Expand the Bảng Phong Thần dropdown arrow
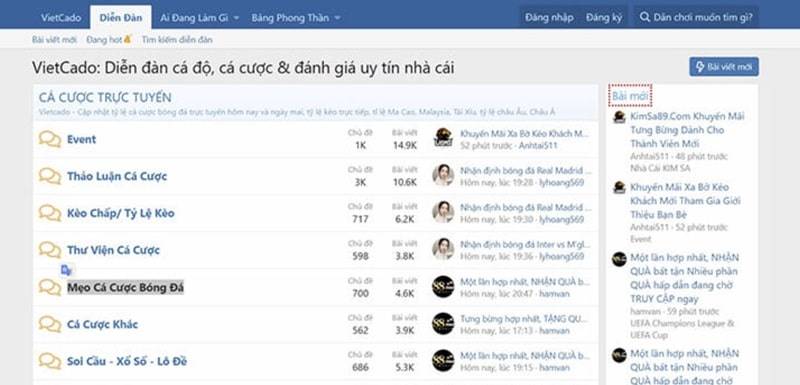The image size is (800, 385). point(337,18)
